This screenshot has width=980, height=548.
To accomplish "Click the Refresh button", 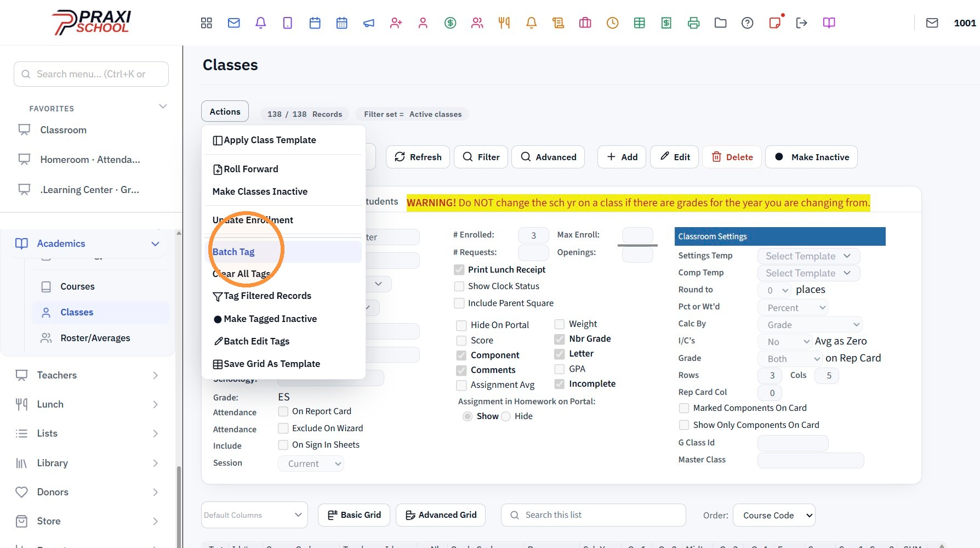I will pyautogui.click(x=418, y=157).
